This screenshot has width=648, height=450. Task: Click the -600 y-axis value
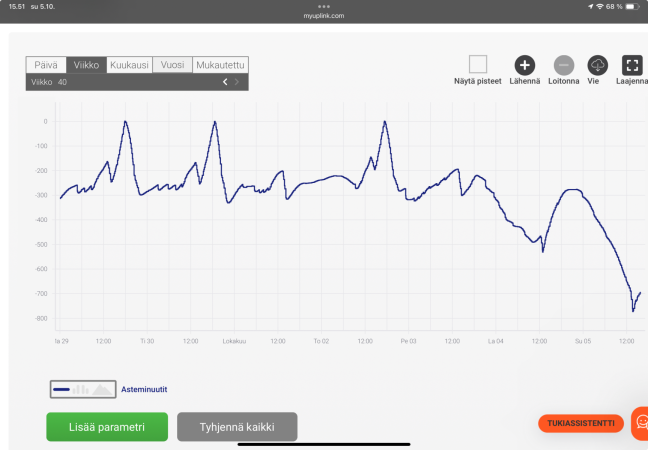[x=41, y=269]
